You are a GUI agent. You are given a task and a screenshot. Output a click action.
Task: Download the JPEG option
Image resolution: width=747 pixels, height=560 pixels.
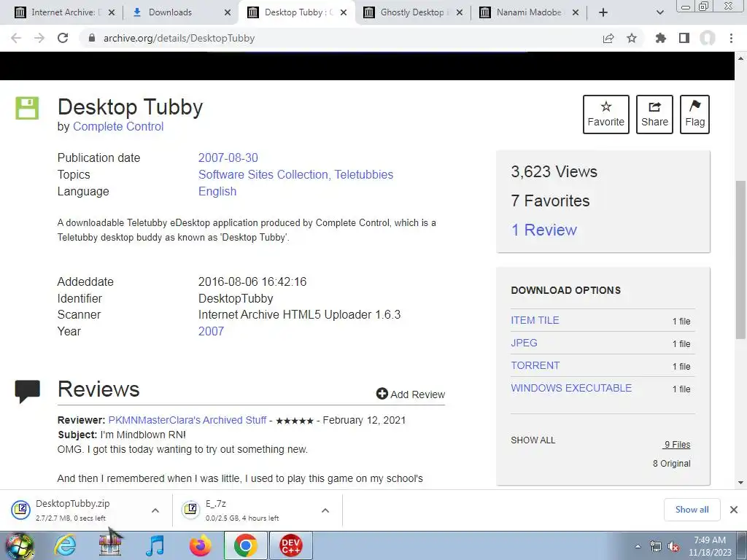coord(524,343)
